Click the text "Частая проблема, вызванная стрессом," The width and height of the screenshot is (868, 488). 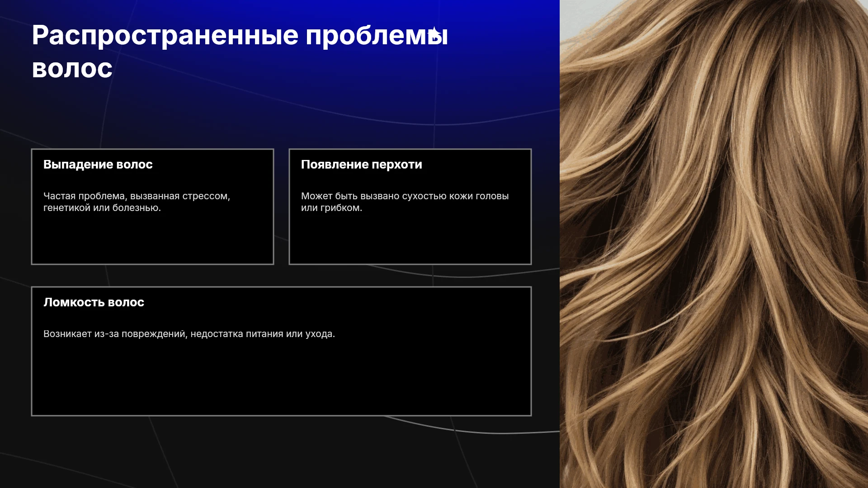click(137, 196)
